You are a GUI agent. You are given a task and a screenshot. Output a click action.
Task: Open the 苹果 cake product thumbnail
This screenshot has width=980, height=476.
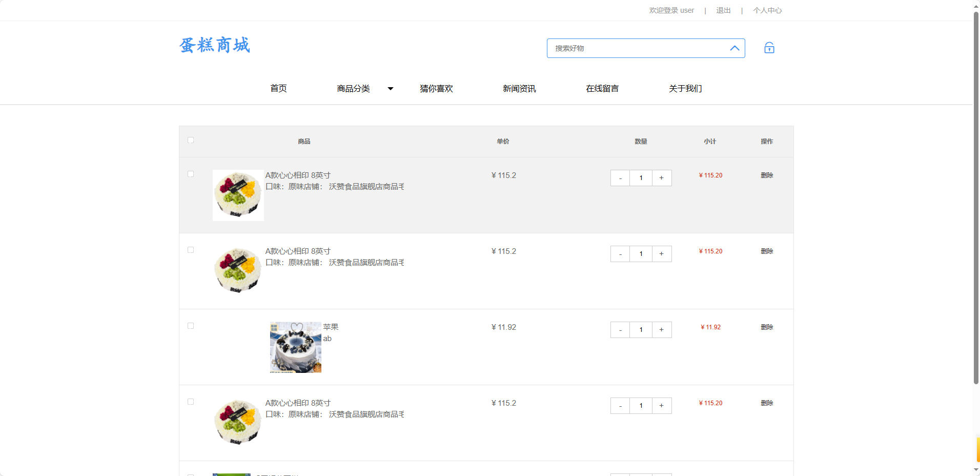[x=295, y=347]
